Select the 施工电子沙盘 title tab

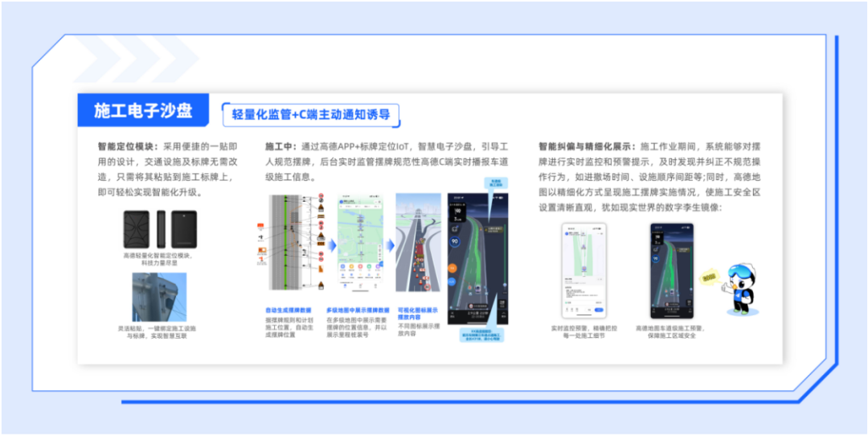pos(143,111)
